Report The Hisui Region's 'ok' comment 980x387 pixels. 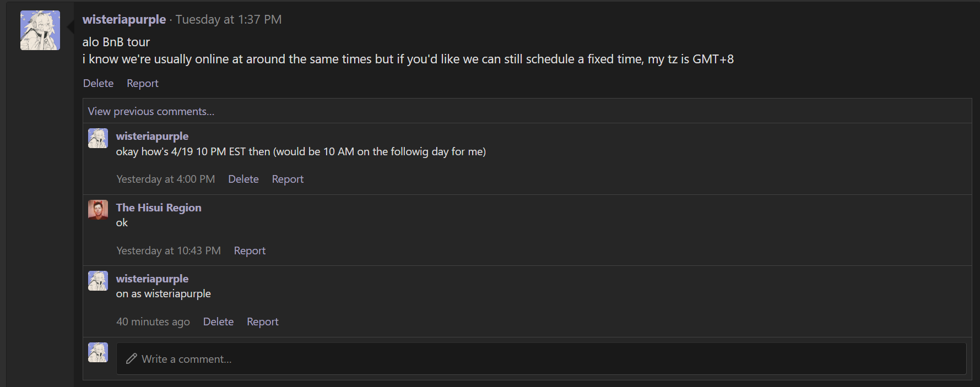pos(250,250)
